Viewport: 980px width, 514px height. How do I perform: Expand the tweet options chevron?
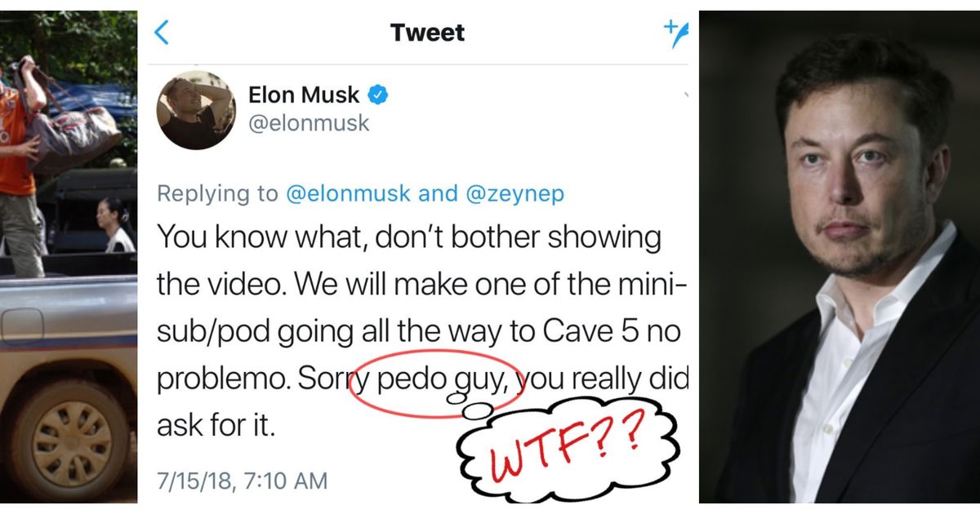click(x=686, y=95)
